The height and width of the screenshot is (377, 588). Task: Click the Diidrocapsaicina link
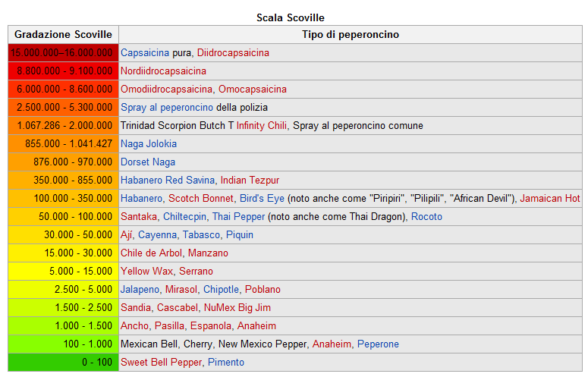click(x=233, y=53)
